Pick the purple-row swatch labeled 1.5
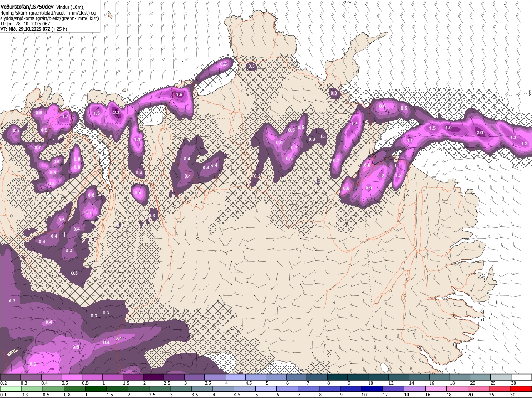 coord(133,377)
